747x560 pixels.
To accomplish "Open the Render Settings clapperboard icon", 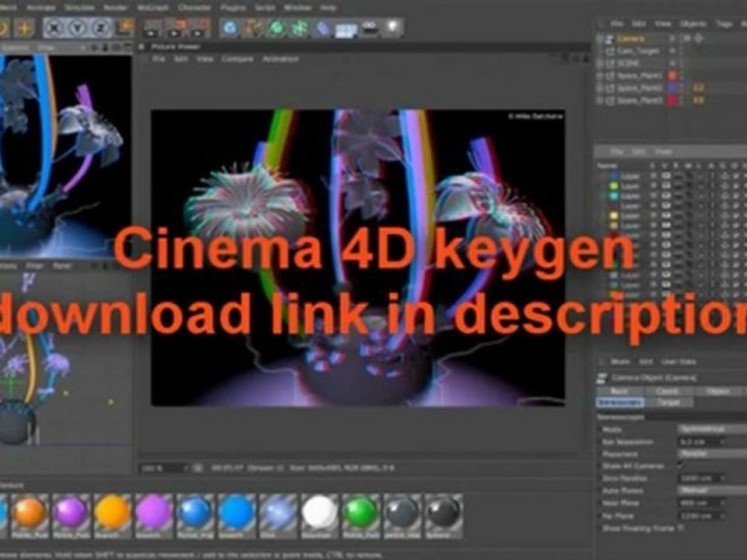I will (201, 28).
